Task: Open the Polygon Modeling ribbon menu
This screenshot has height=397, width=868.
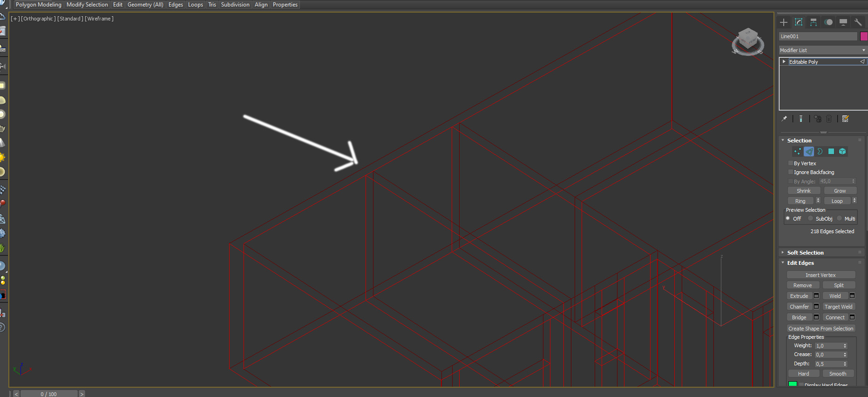Action: 39,5
